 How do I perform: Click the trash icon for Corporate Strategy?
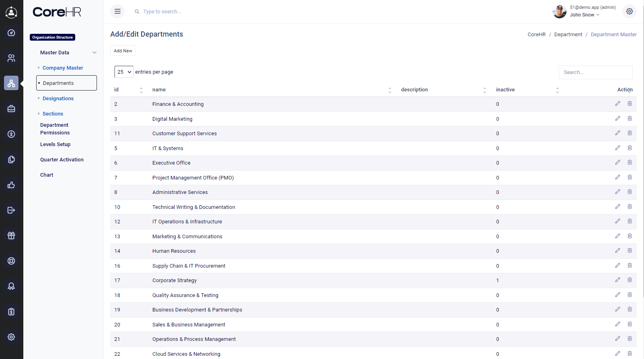tap(630, 280)
